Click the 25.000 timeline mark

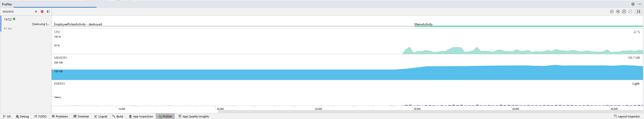318,109
